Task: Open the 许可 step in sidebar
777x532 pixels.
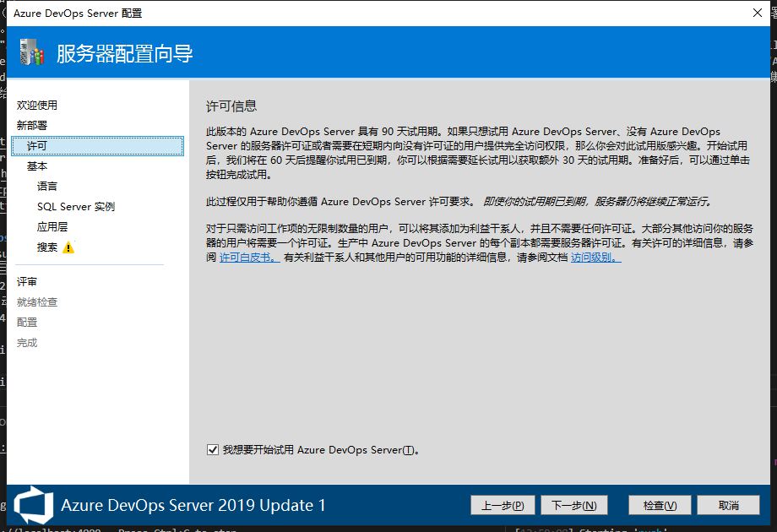Action: click(x=37, y=146)
